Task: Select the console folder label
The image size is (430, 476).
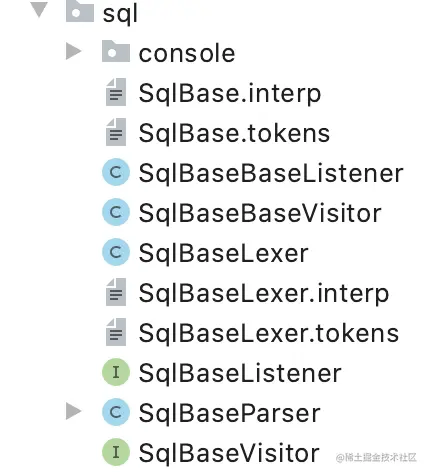Action: [x=187, y=54]
